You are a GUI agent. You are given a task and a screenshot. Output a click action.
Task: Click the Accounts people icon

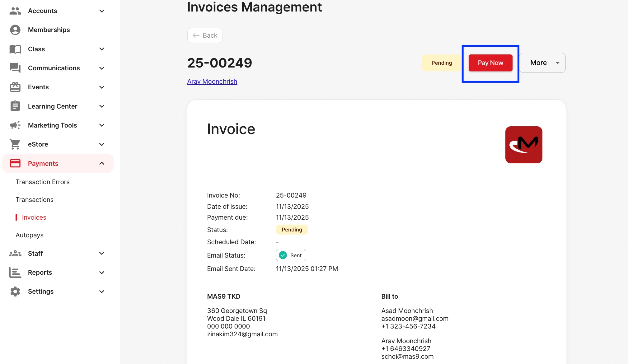coord(15,11)
